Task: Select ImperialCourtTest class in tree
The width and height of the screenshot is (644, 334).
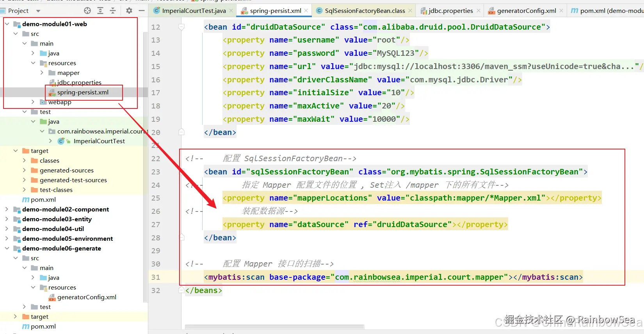Action: pos(99,141)
